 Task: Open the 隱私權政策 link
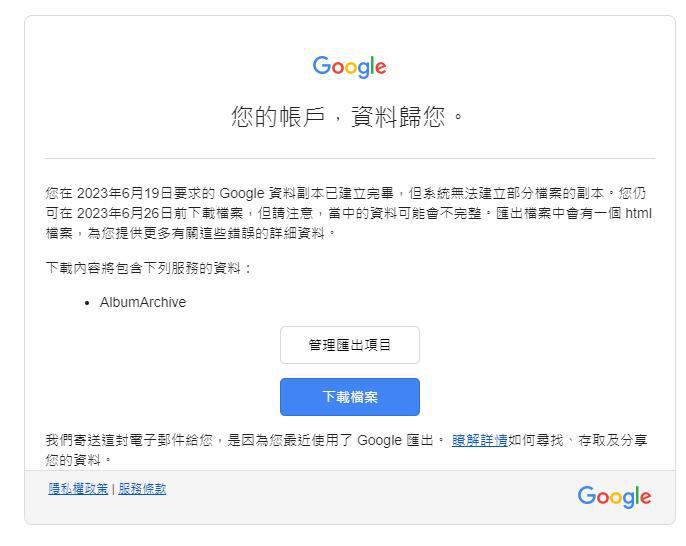pyautogui.click(x=78, y=488)
